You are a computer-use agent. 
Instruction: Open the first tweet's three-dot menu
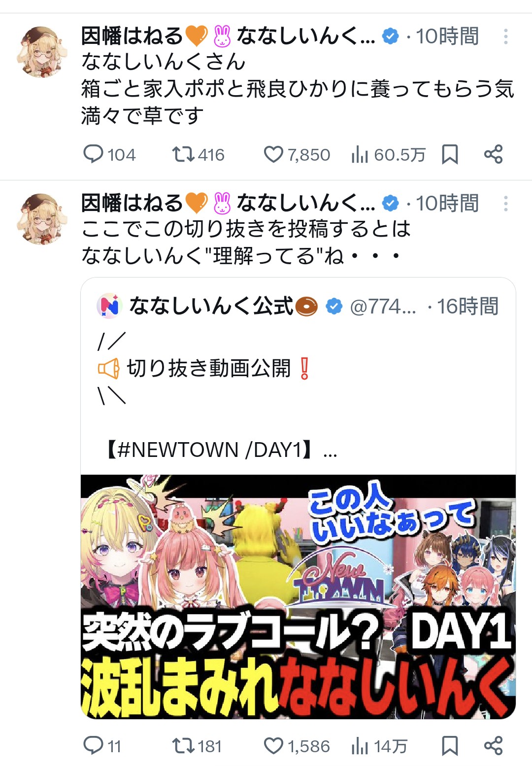(506, 36)
